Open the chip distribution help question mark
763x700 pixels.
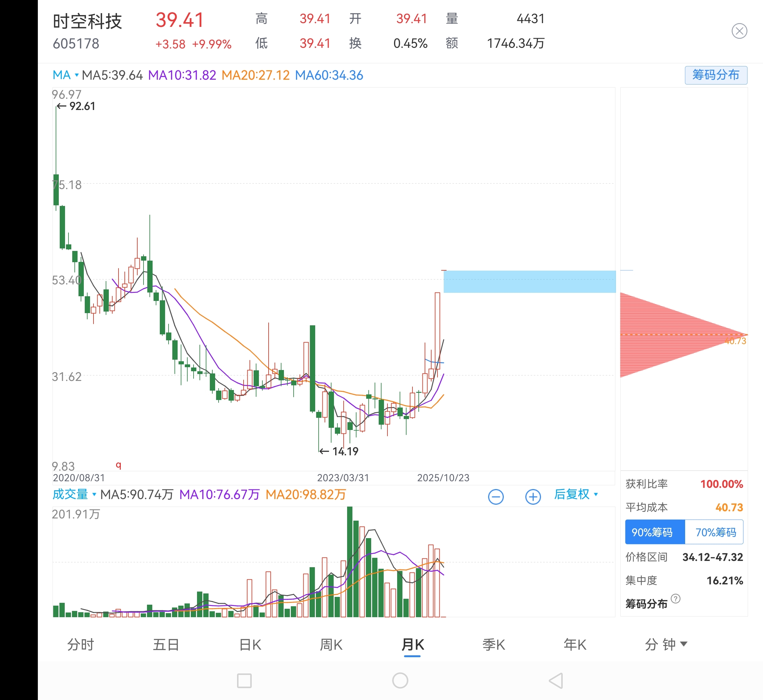point(675,598)
